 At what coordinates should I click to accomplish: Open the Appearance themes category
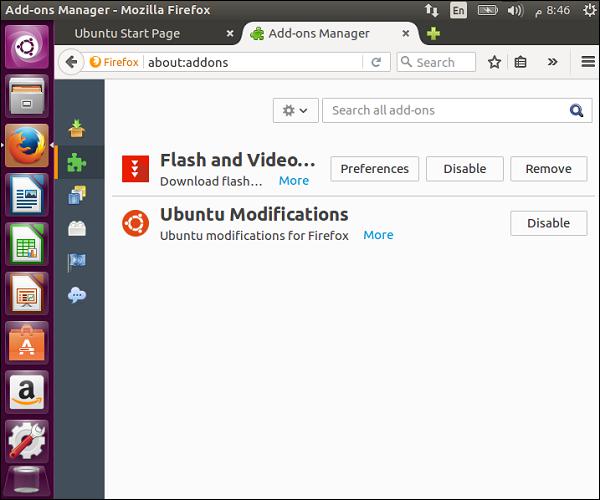77,195
